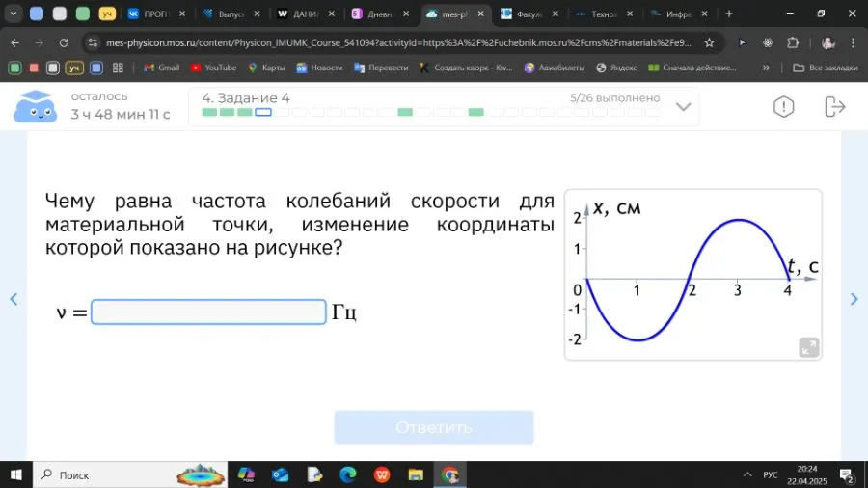Viewport: 868px width, 488px height.
Task: Open Перевести bookmark
Action: tap(381, 68)
